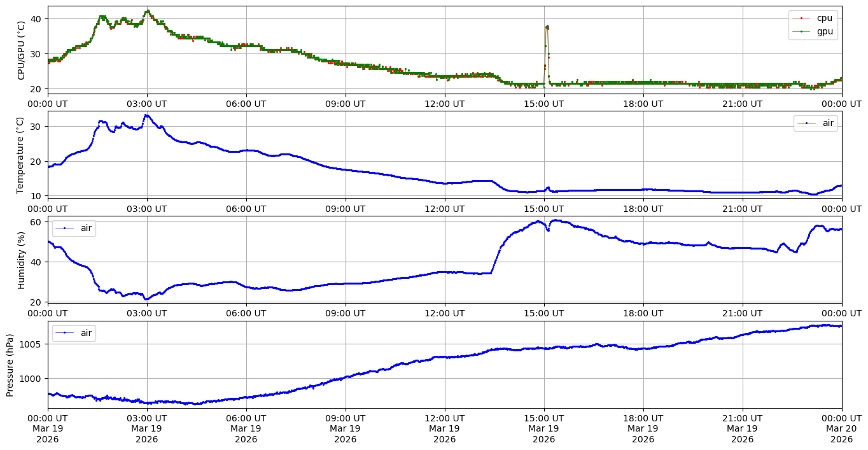Click the Pressure (hPa) axis label
Image resolution: width=868 pixels, height=450 pixels.
[x=10, y=364]
